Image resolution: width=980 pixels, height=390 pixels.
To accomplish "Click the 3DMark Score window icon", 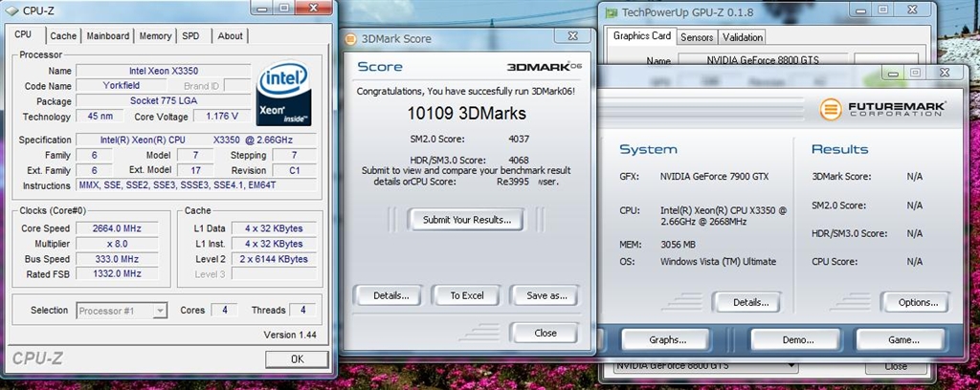I will click(351, 39).
